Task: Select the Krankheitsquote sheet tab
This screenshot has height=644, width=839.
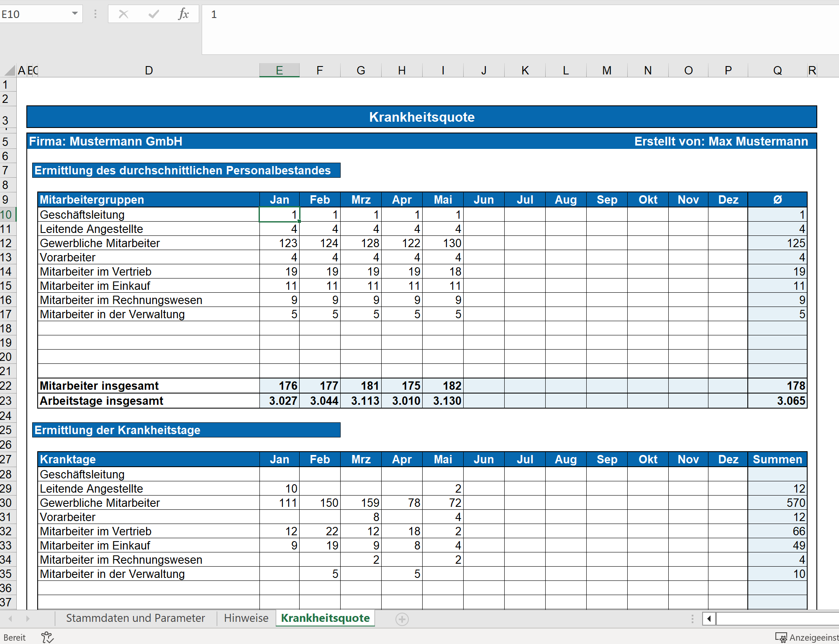Action: pos(325,618)
